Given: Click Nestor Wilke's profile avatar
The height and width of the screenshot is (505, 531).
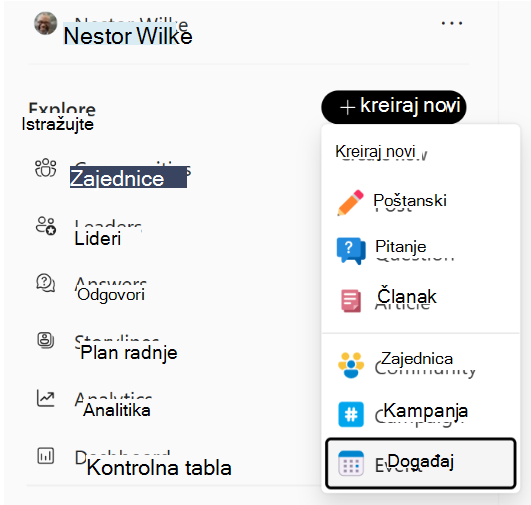Looking at the screenshot, I should point(46,23).
